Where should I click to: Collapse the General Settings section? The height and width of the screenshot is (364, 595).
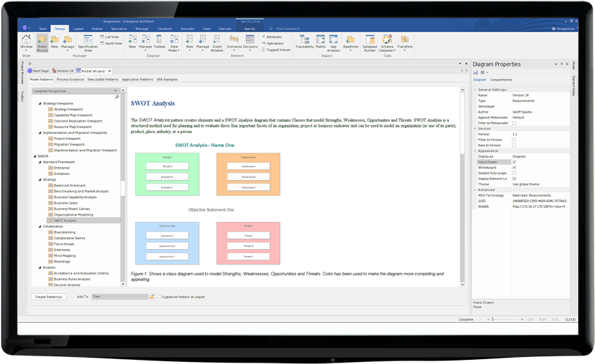tap(475, 90)
